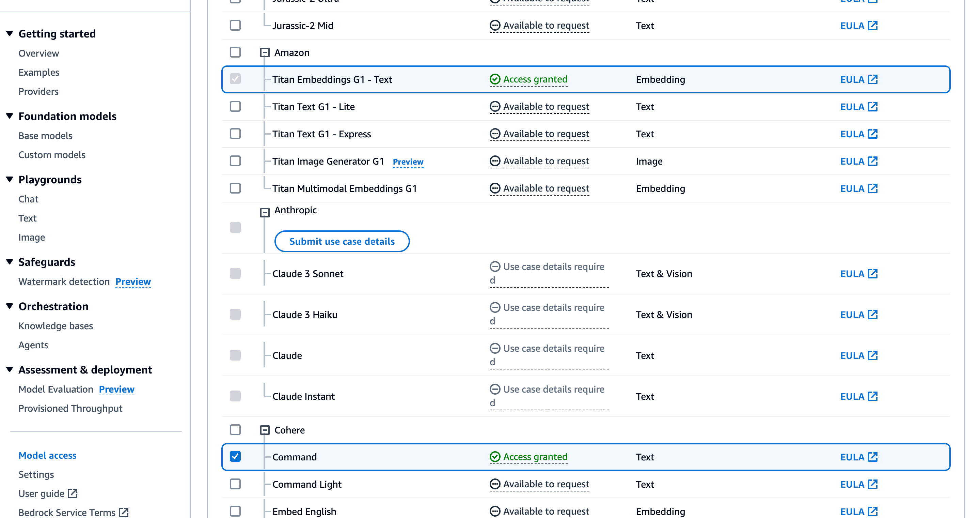This screenshot has height=518, width=980.
Task: Open EULA external link icon for Titan Text G1 - Express
Action: pyautogui.click(x=873, y=134)
